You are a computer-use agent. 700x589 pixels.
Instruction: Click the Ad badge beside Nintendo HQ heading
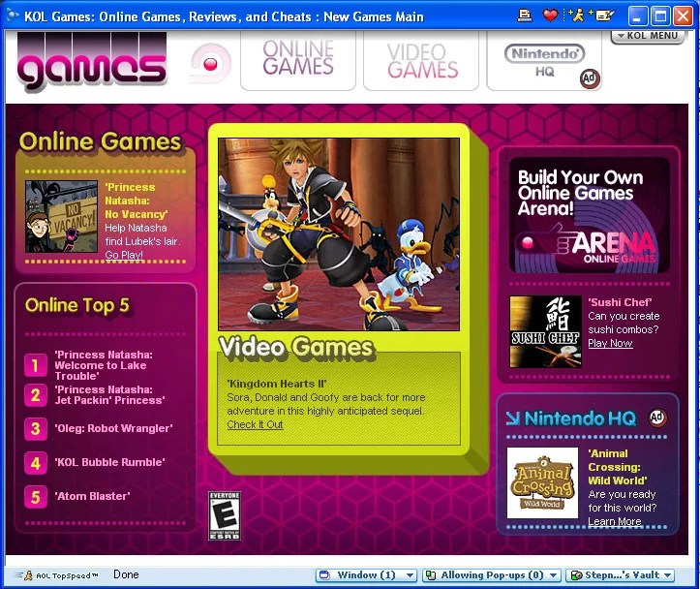coord(657,418)
